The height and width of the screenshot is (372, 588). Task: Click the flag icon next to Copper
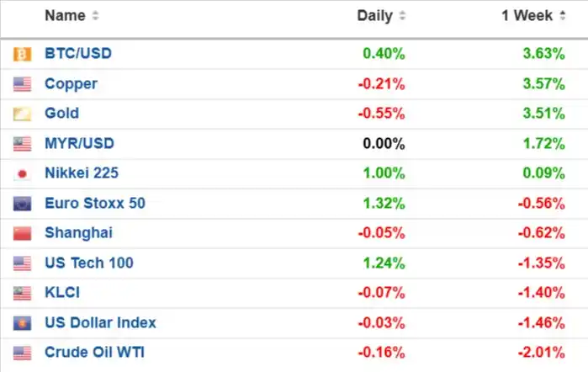(x=22, y=84)
